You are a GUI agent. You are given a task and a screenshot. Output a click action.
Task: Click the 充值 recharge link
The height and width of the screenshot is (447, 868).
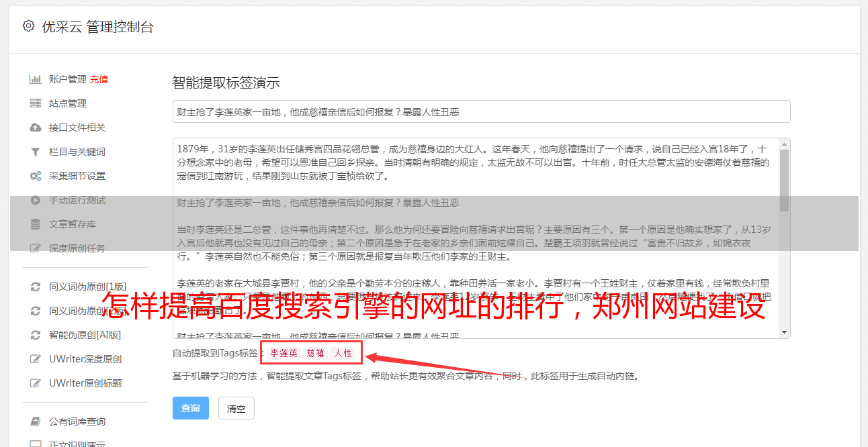[x=99, y=79]
